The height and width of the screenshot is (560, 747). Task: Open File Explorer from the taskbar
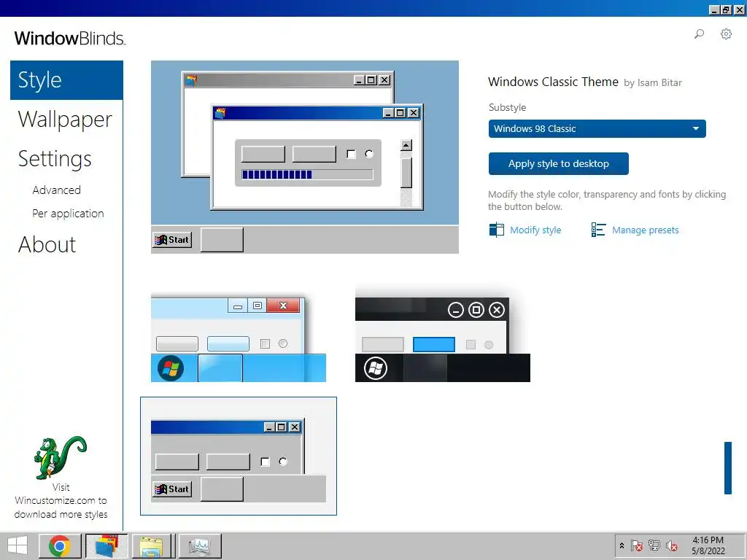[x=152, y=545]
